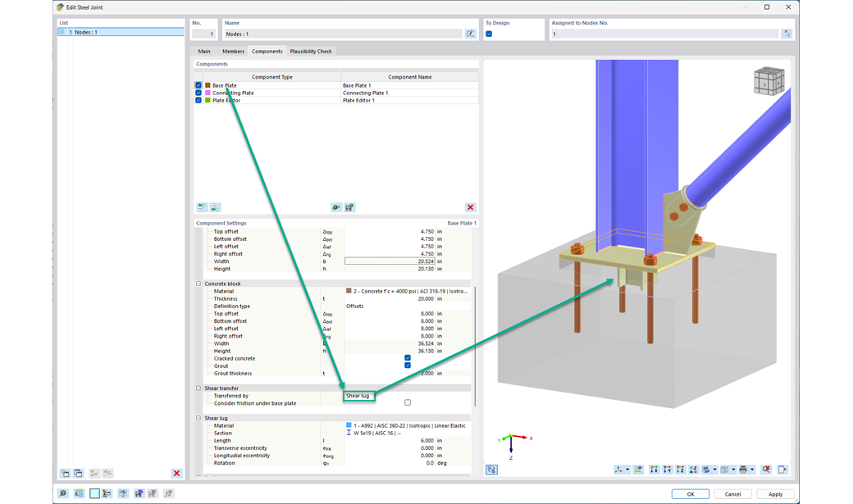This screenshot has height=504, width=853.
Task: Toggle preview sync icon below 3D view
Action: point(491,470)
